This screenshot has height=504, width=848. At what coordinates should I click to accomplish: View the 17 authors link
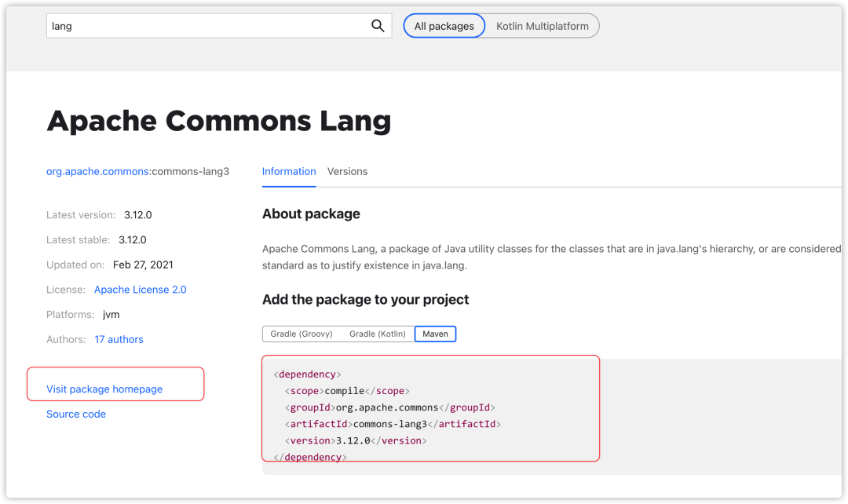point(119,339)
